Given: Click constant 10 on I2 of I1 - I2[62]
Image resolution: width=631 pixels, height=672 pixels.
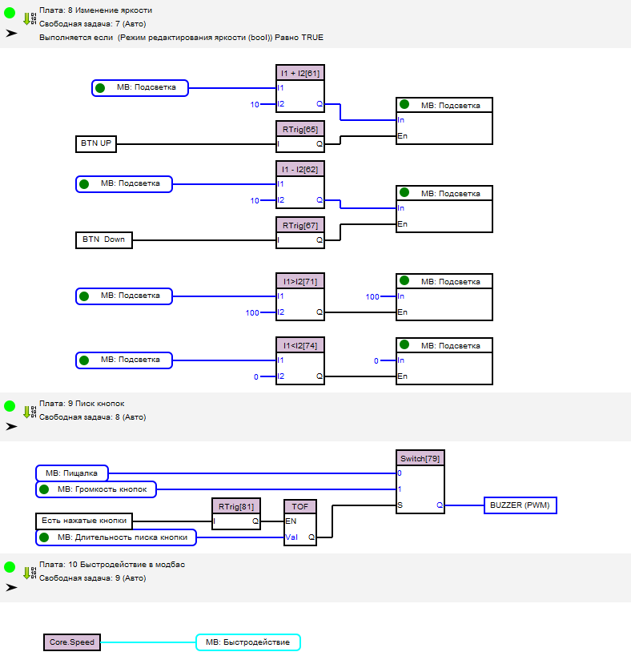Looking at the screenshot, I should point(255,200).
